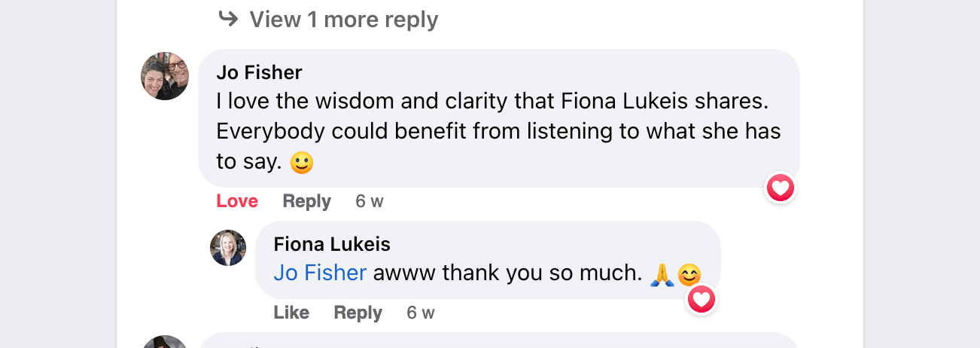Click heart reaction badge on Fiona's reply
Screen dimensions: 980x348
coord(702,300)
